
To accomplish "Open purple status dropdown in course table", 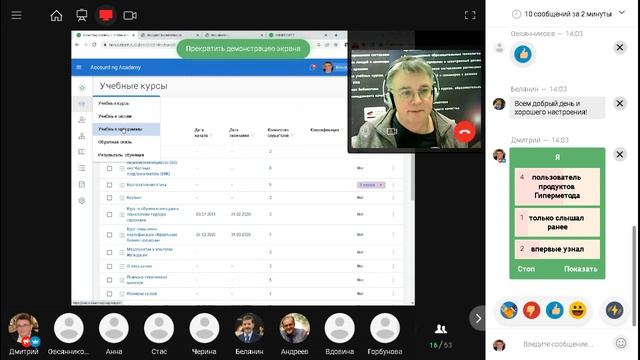I will pyautogui.click(x=371, y=185).
